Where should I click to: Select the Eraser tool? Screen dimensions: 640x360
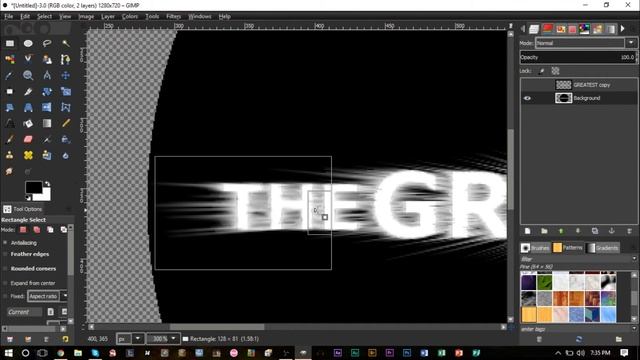click(x=28, y=140)
